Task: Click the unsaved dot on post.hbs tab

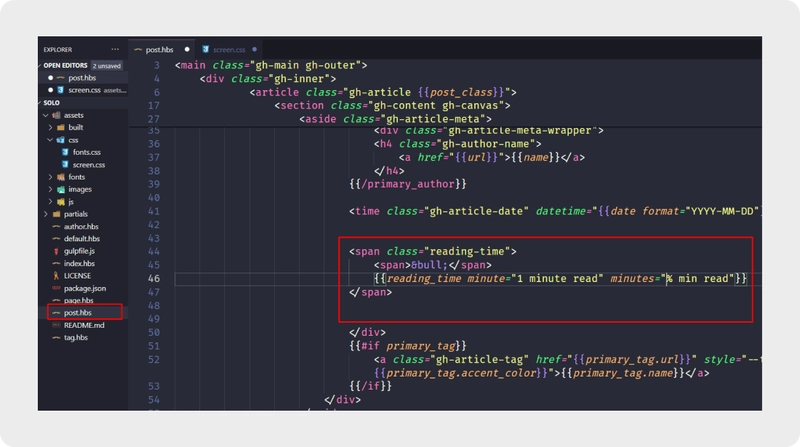Action: pyautogui.click(x=187, y=49)
